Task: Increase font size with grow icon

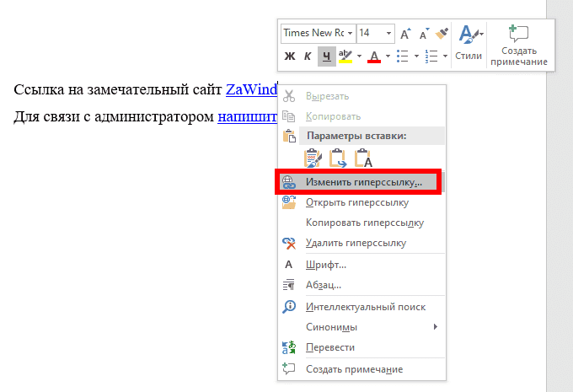Action: [405, 34]
